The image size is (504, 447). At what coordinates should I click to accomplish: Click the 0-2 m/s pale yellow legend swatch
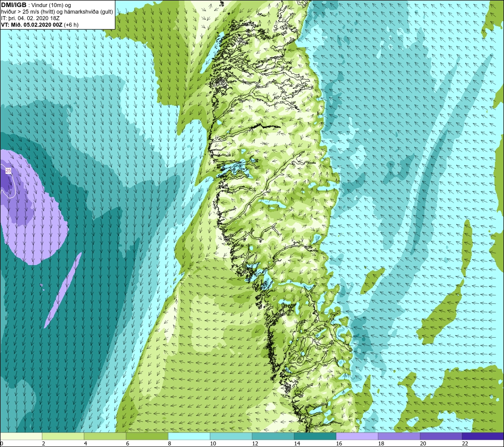(21, 436)
